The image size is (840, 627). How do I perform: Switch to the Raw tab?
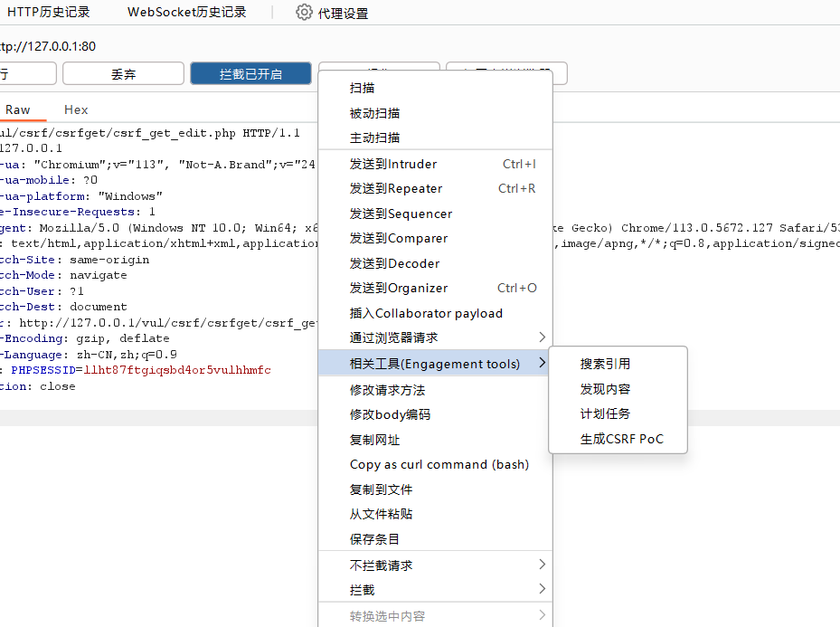(18, 109)
